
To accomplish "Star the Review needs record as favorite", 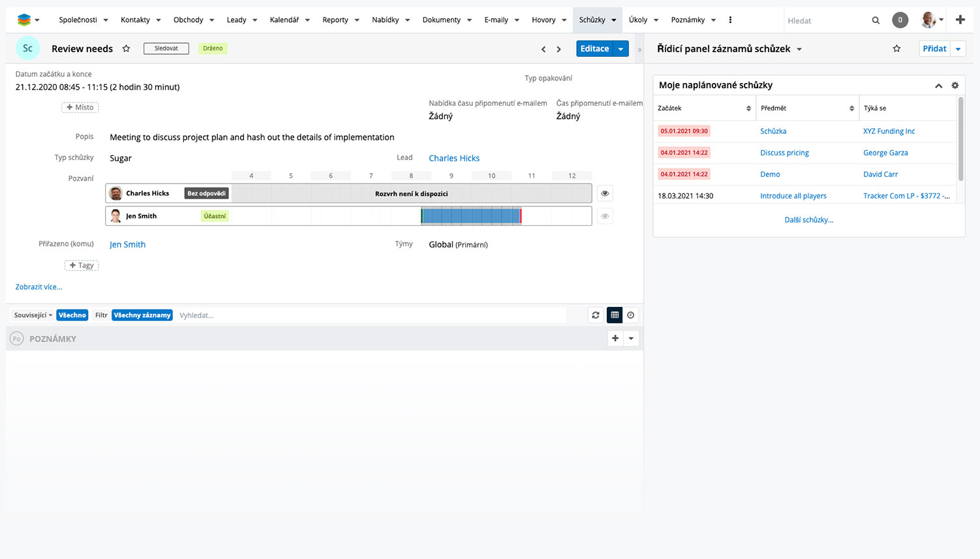I will pos(127,48).
